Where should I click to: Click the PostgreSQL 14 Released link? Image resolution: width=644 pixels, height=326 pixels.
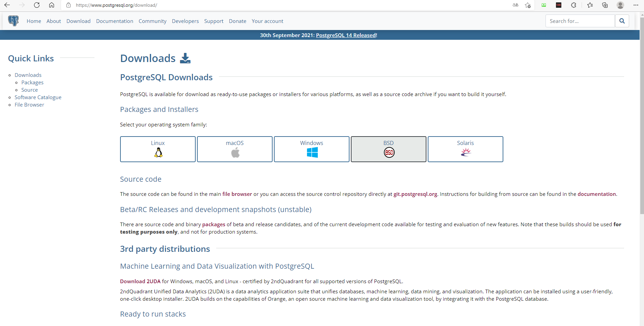pyautogui.click(x=346, y=35)
